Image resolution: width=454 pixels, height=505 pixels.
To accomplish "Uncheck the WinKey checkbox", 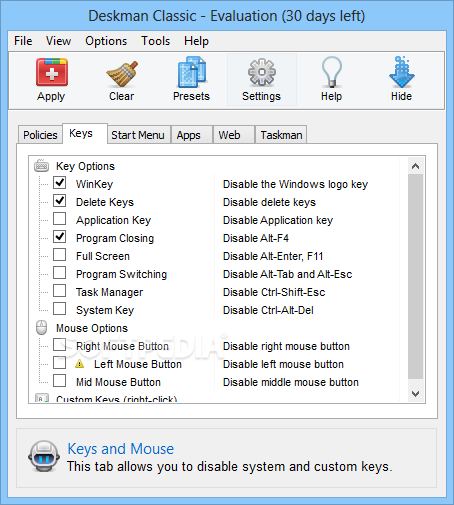I will [60, 183].
